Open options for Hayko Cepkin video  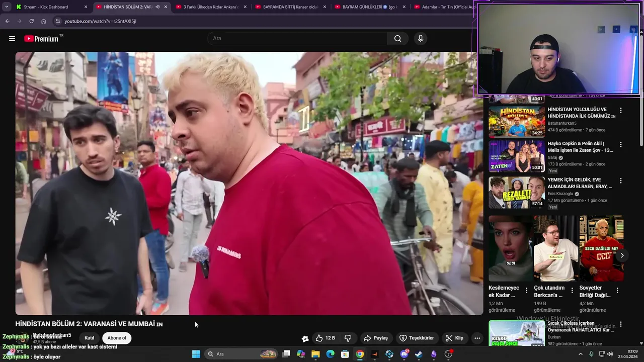pyautogui.click(x=620, y=145)
